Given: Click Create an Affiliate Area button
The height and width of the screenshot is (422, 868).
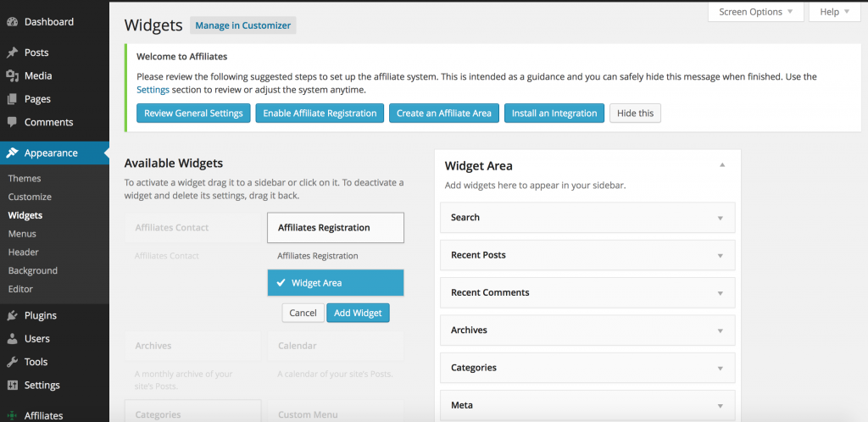Looking at the screenshot, I should (444, 114).
